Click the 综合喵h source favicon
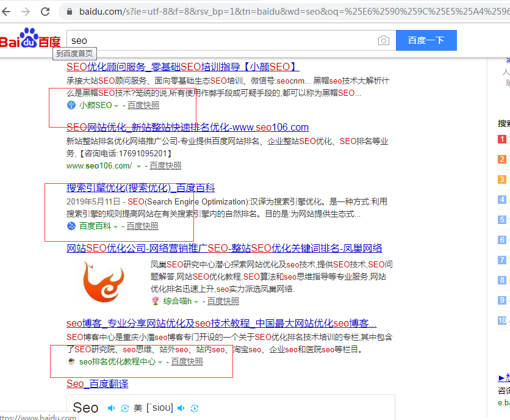Screen dimensions: 510x420 pos(156,301)
